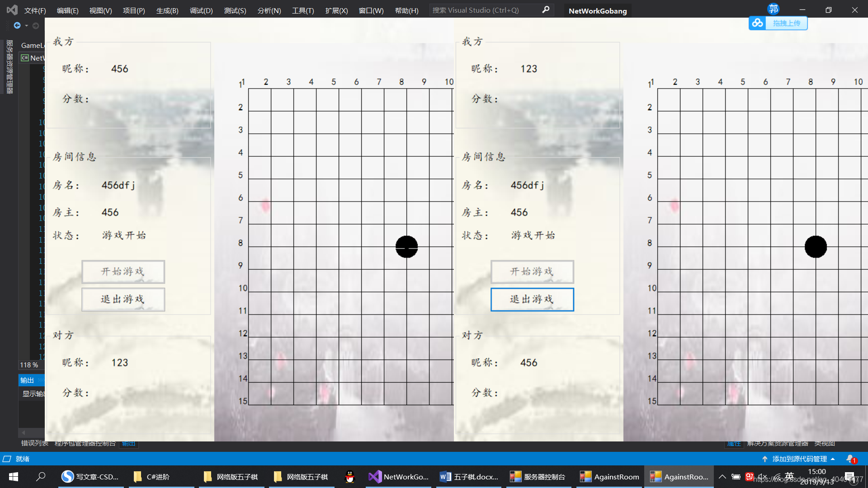Expand the system tray hidden icons chevron
The width and height of the screenshot is (868, 488).
pos(722,477)
